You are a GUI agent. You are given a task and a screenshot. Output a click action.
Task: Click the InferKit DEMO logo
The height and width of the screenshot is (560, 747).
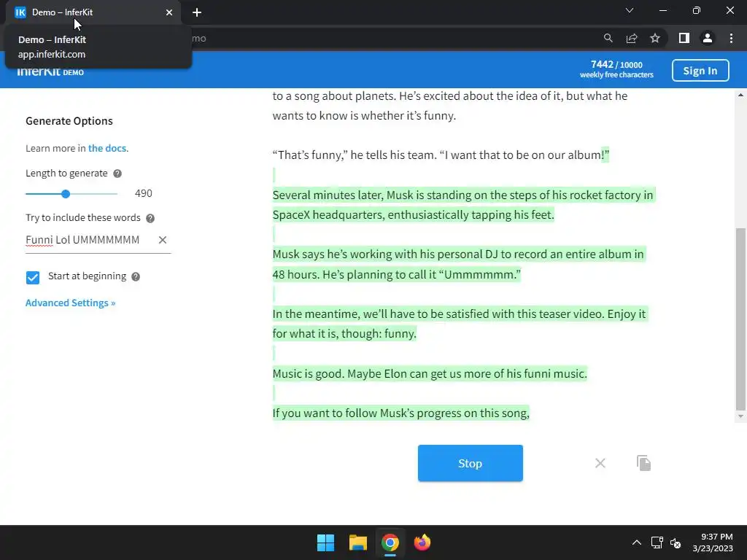(50, 72)
